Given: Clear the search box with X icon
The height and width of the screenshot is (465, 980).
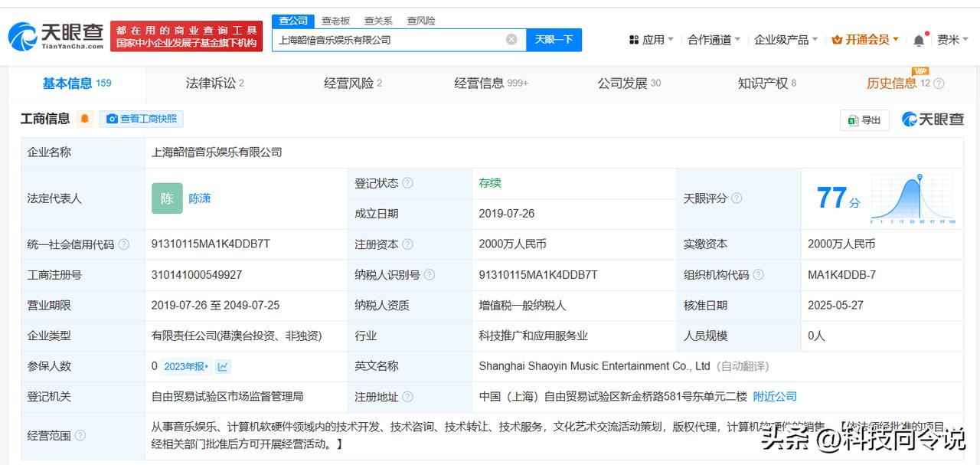Looking at the screenshot, I should click(511, 40).
